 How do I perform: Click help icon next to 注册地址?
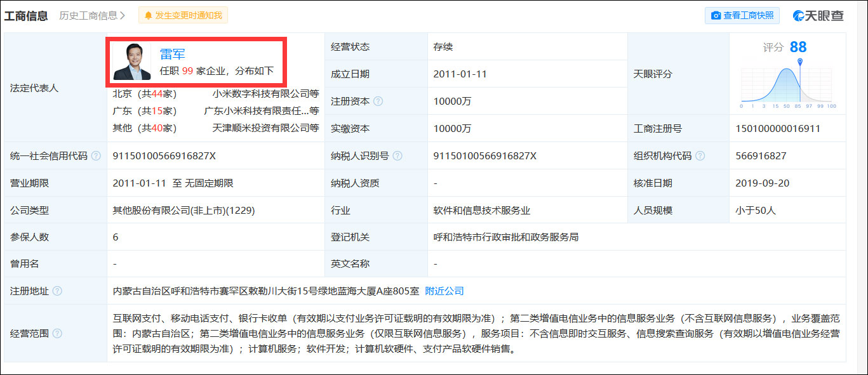click(x=57, y=291)
